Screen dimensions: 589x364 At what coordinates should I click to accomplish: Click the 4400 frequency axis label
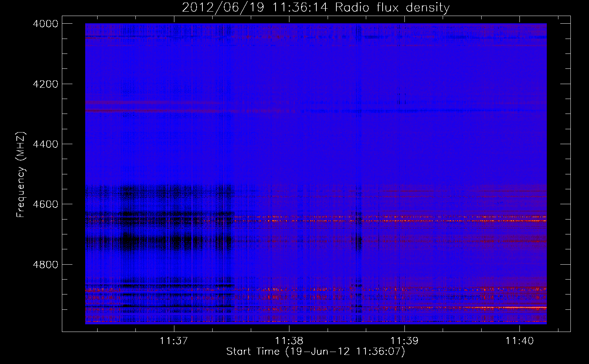click(x=46, y=144)
